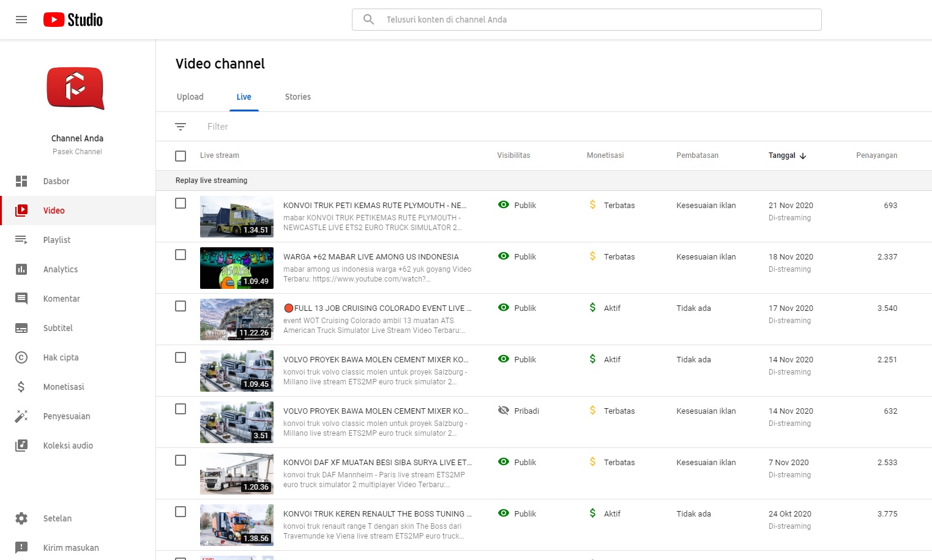This screenshot has height=560, width=932.
Task: Click the Penayangan column header
Action: (876, 155)
